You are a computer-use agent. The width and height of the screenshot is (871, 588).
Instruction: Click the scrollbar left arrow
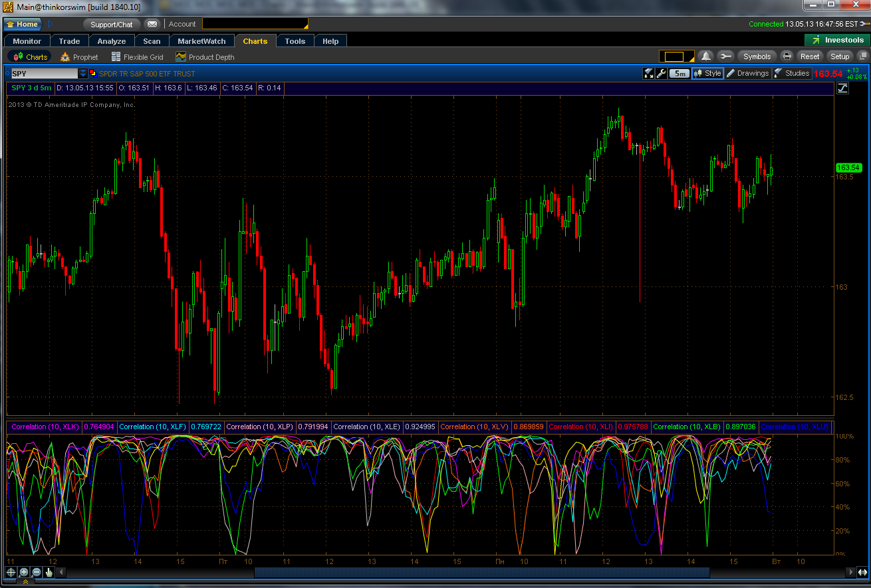pyautogui.click(x=61, y=572)
